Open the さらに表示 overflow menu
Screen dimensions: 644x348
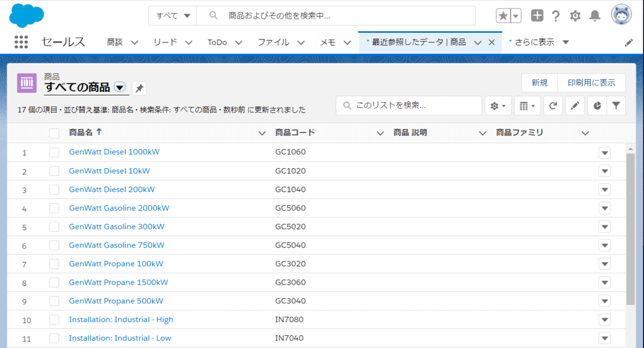(539, 42)
